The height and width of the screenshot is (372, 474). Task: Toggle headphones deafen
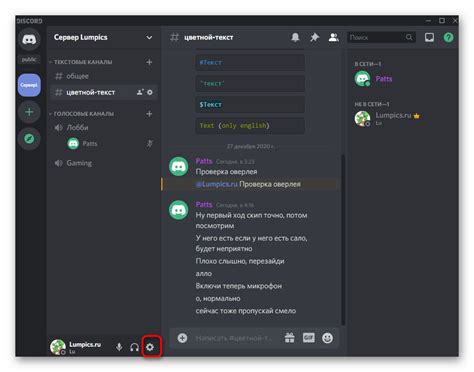(x=134, y=347)
